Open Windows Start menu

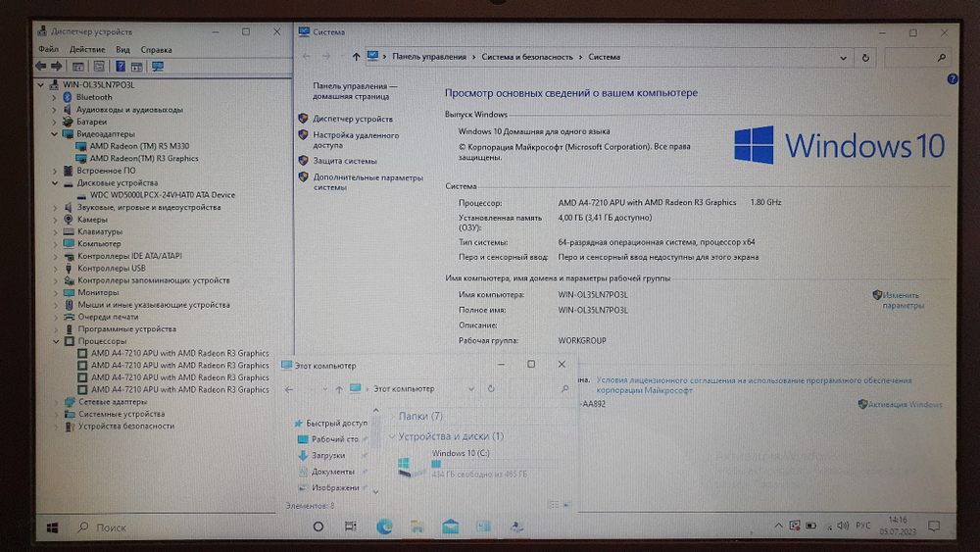click(x=53, y=527)
